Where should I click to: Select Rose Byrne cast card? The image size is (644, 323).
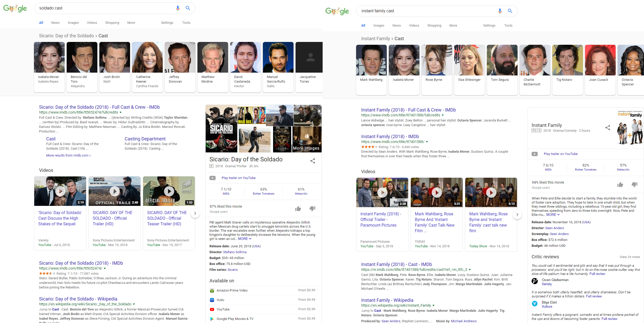(x=437, y=70)
